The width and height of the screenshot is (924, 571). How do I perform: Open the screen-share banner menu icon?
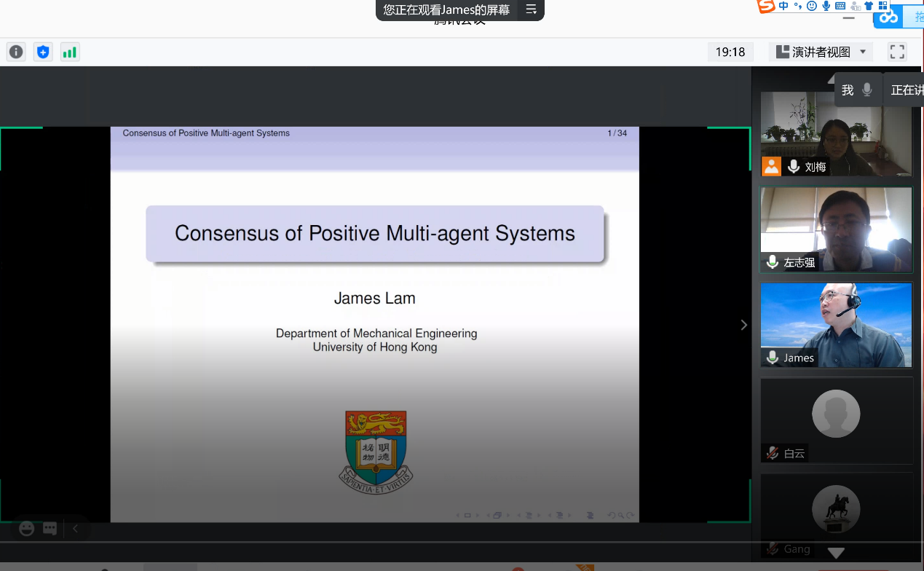[532, 9]
